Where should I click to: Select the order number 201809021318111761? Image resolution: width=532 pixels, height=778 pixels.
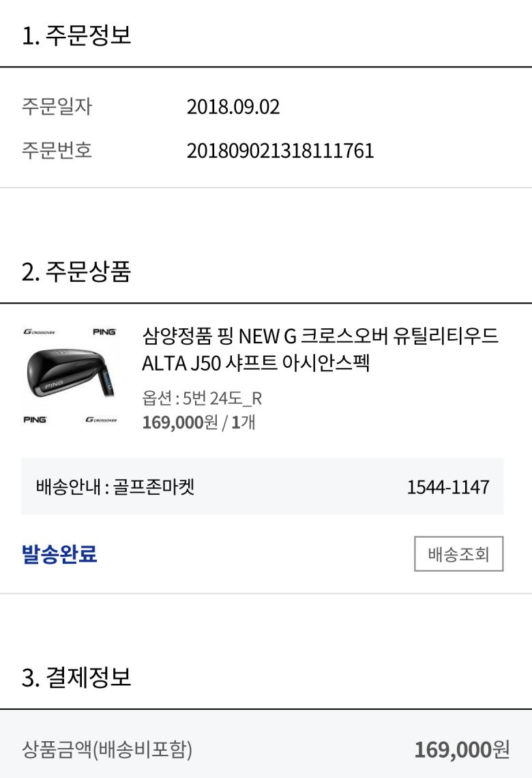tap(280, 150)
